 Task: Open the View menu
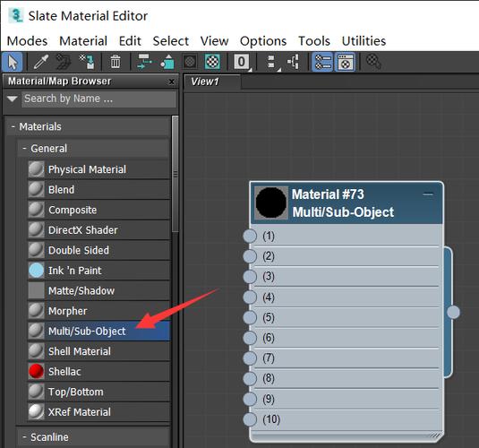coord(214,40)
